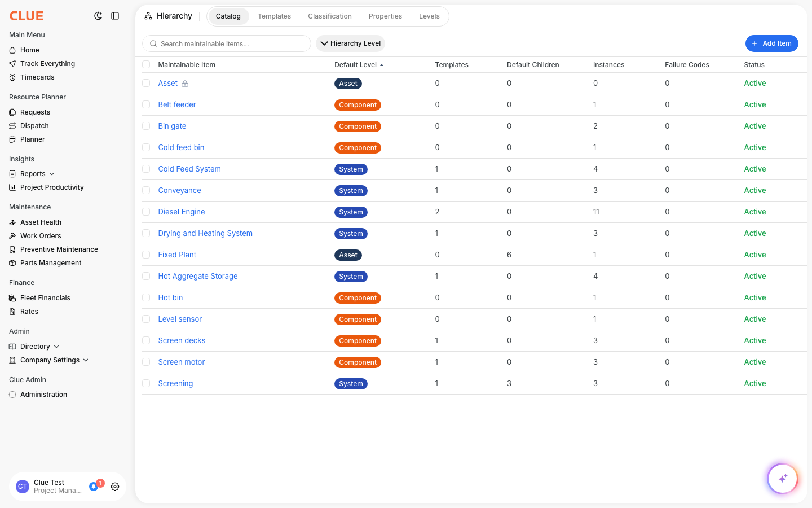This screenshot has width=812, height=508.
Task: Check the select-all checkbox in the header row
Action: (x=146, y=64)
